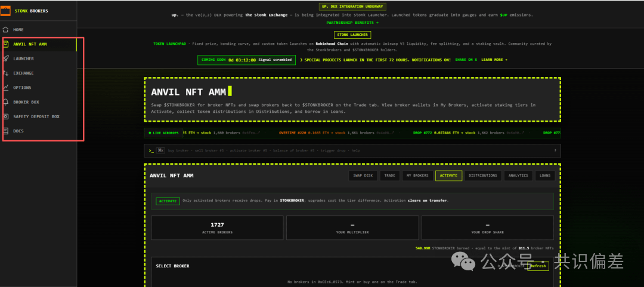Switch to the Analytics tab
644x287 pixels.
pos(518,175)
